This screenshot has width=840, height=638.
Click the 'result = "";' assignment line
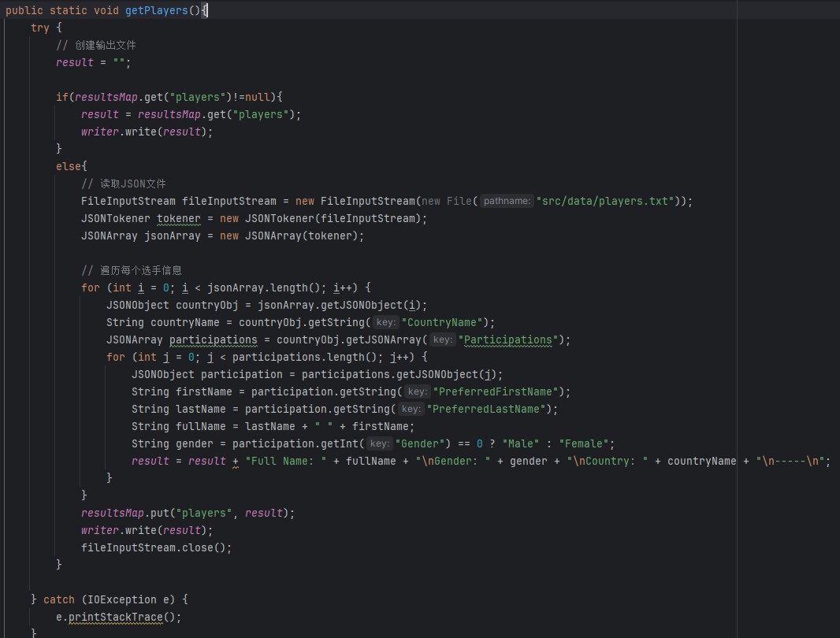93,63
